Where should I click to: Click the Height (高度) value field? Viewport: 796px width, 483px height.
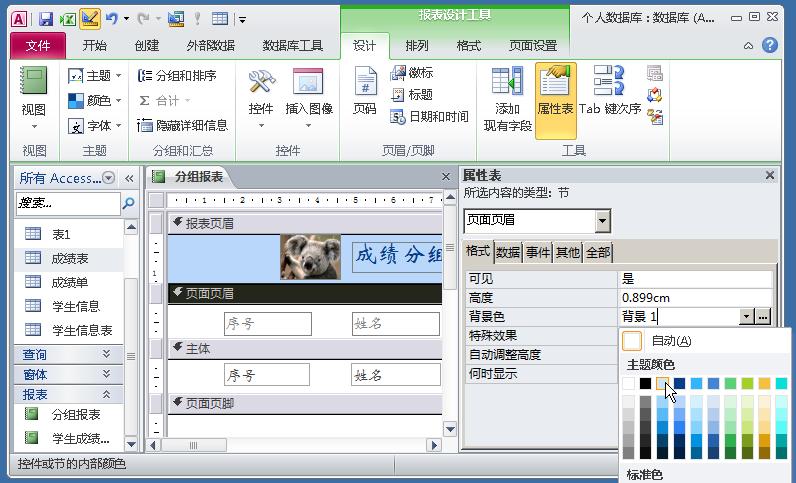click(694, 298)
